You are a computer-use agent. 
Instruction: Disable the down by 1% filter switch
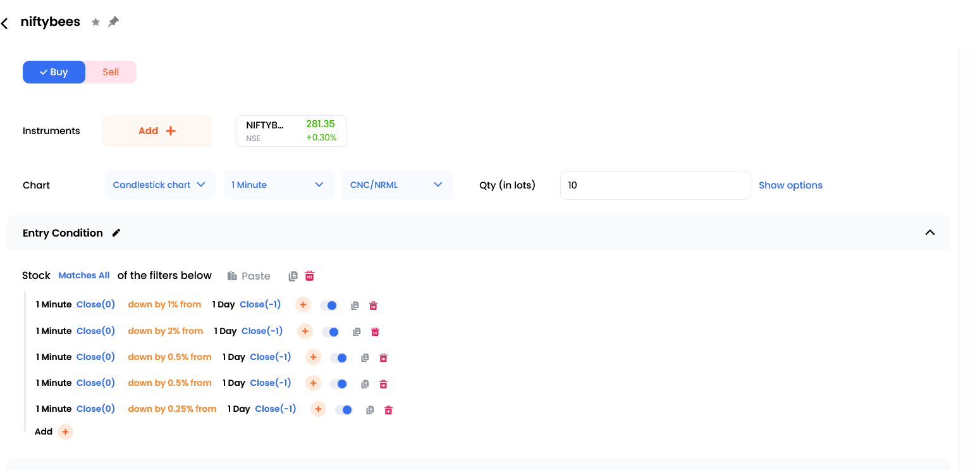tap(329, 306)
